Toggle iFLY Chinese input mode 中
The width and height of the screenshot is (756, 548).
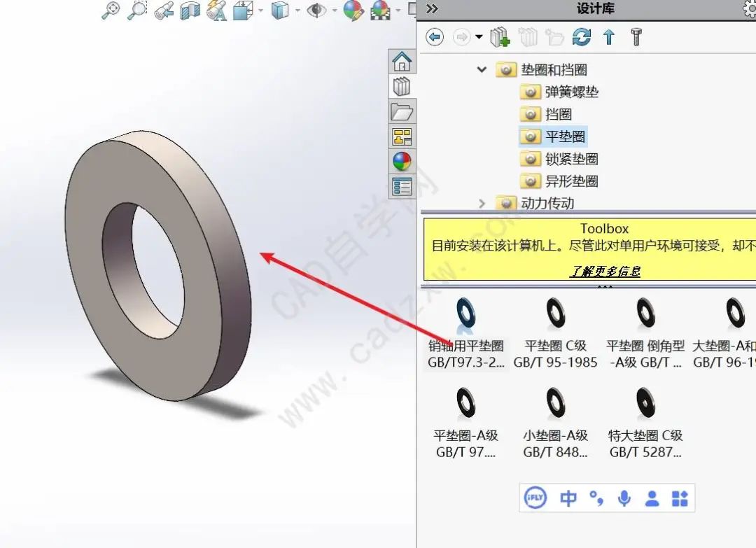[x=568, y=498]
